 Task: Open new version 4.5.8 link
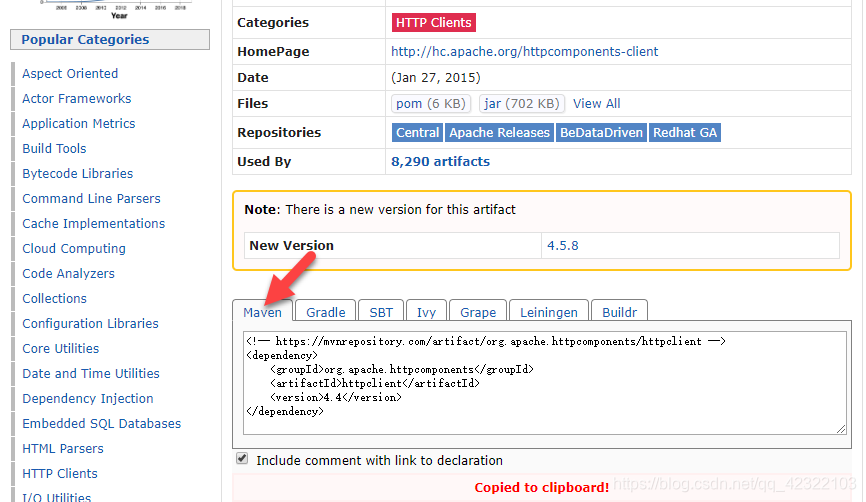tap(563, 246)
